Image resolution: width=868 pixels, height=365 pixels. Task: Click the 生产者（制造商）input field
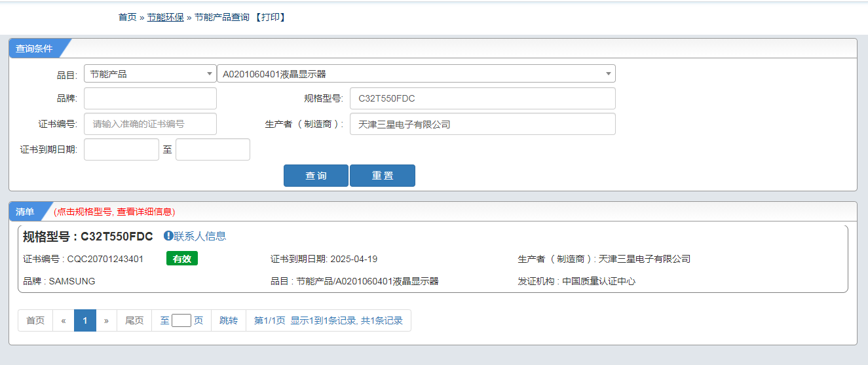coord(483,124)
